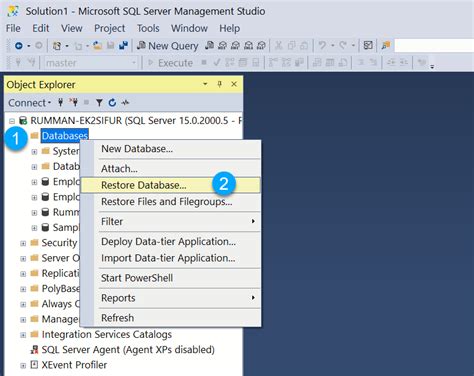Expand the PolyBase folder
This screenshot has height=376, width=474.
point(23,289)
